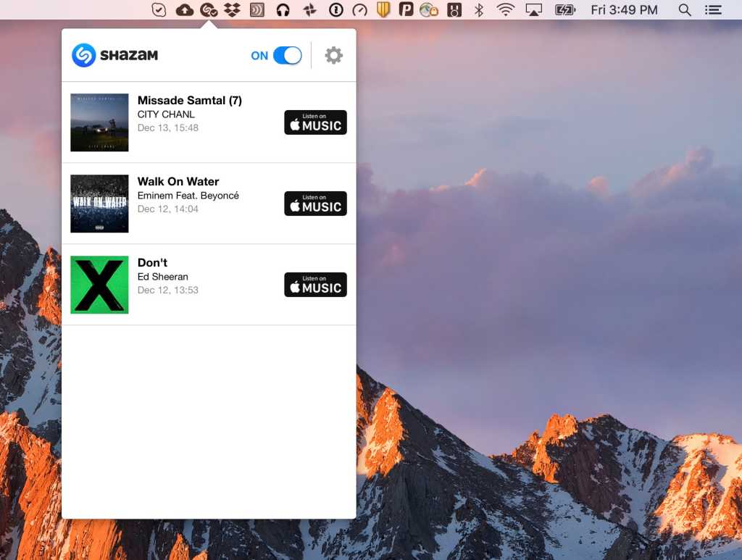
Task: Open Ed Sheeran X album artwork
Action: (x=99, y=285)
